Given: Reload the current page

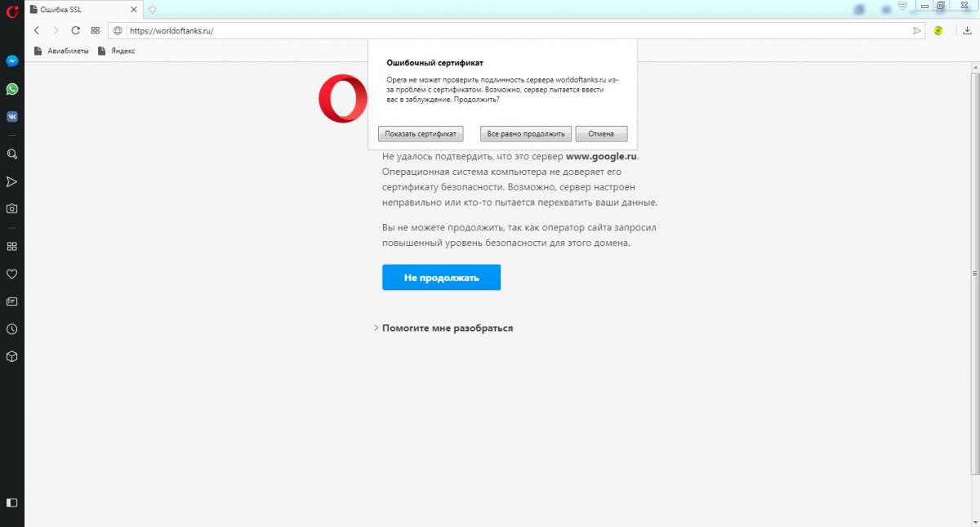Looking at the screenshot, I should (76, 30).
